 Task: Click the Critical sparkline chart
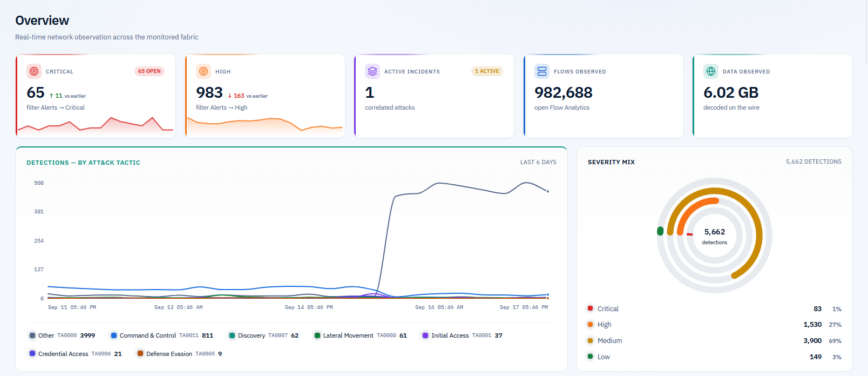coord(96,125)
